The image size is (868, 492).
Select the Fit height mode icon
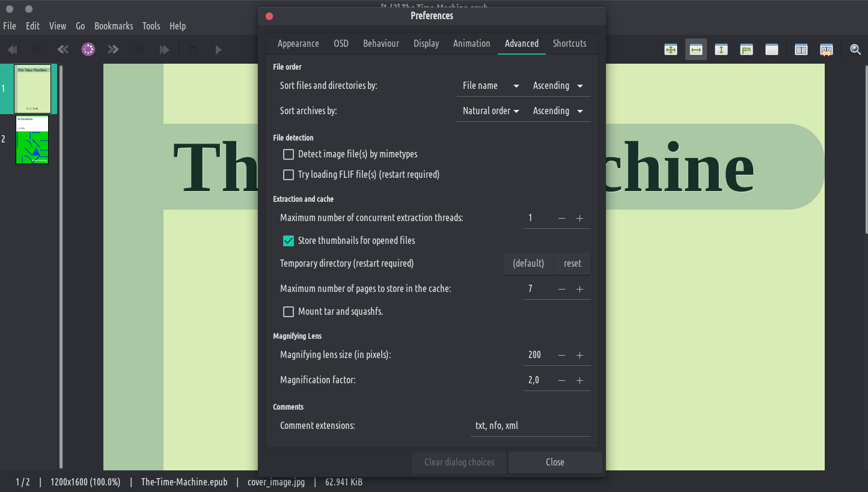pyautogui.click(x=721, y=50)
